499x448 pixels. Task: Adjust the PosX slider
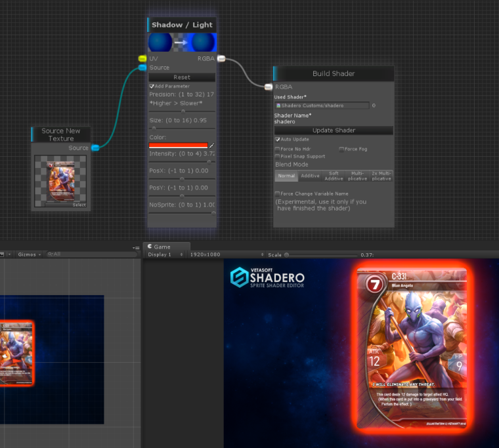click(182, 178)
